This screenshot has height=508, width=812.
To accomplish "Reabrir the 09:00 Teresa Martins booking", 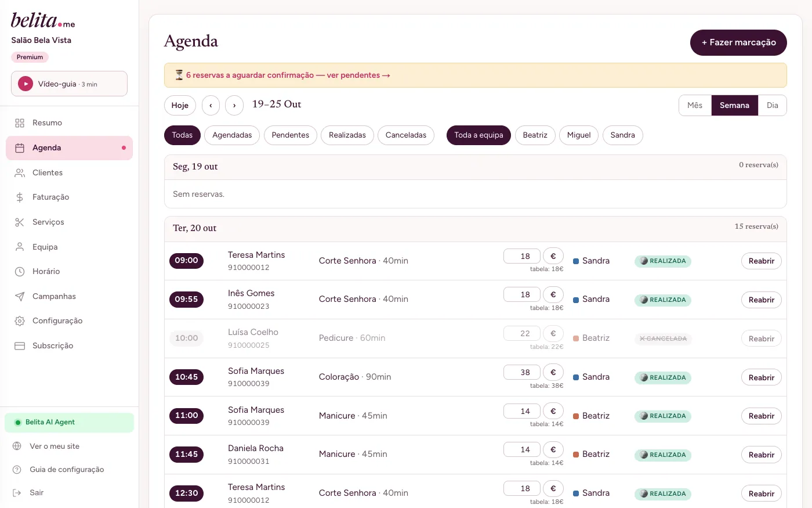I will tap(761, 261).
